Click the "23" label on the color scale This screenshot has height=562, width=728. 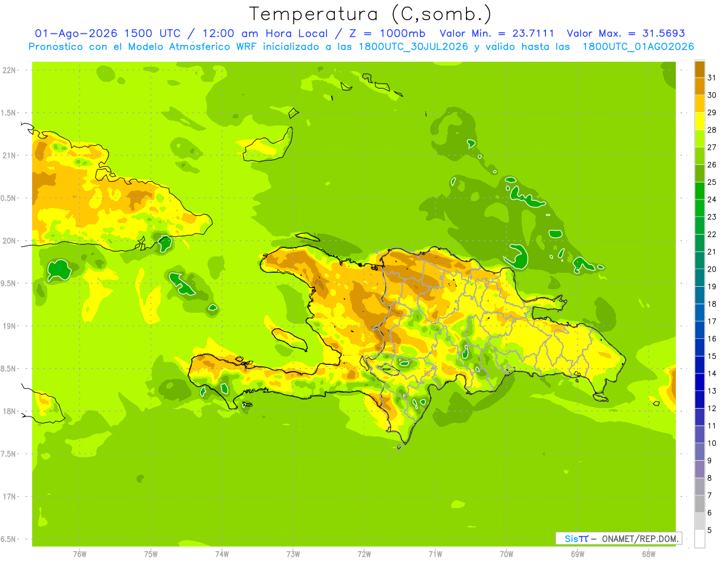pyautogui.click(x=712, y=217)
